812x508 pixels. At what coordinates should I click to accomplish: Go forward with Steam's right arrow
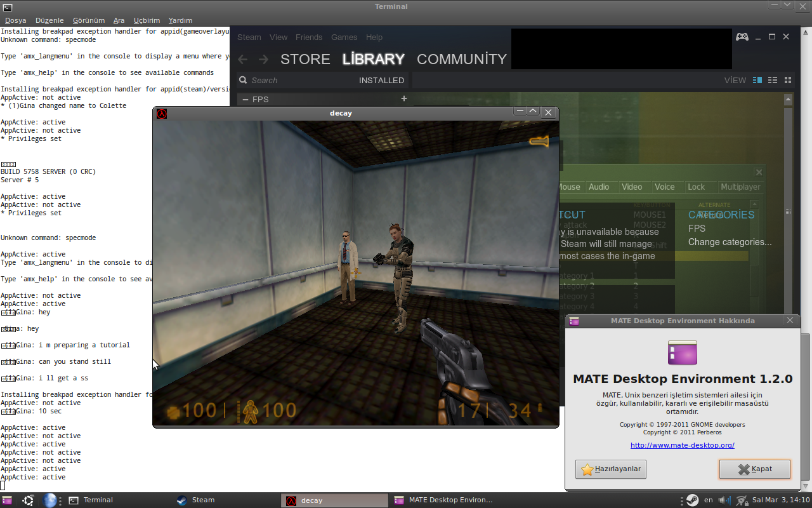(x=265, y=59)
